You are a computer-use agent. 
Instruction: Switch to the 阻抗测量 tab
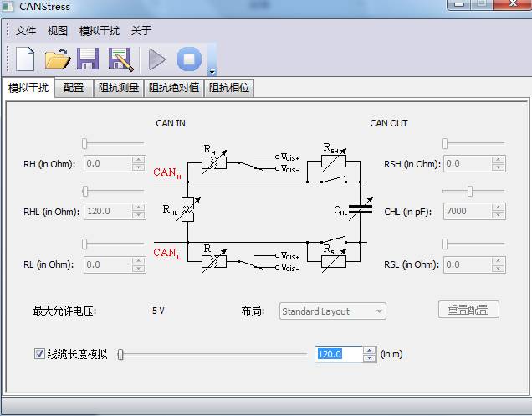119,88
